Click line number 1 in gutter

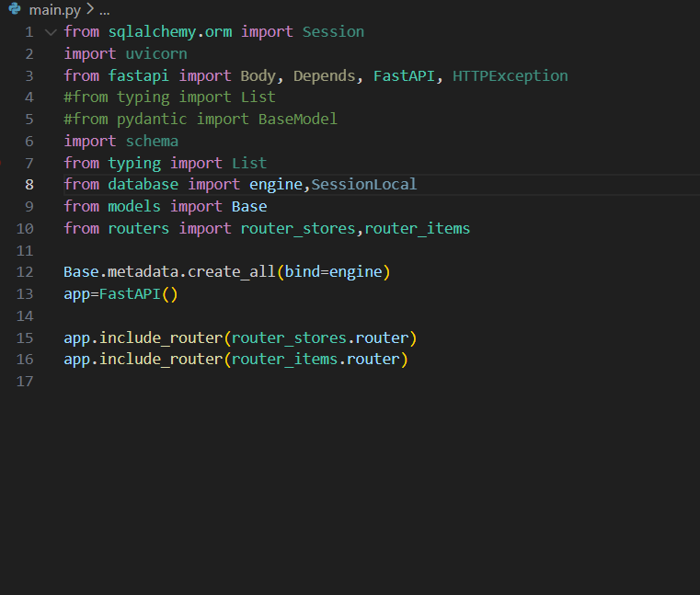pyautogui.click(x=29, y=32)
